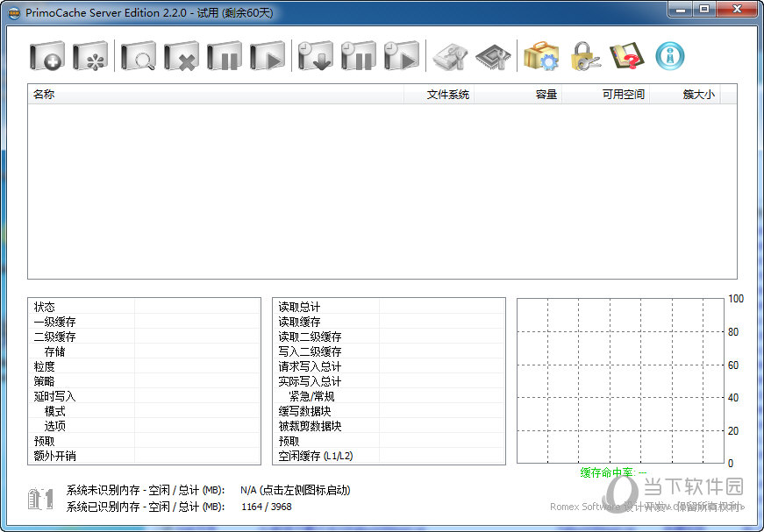Viewport: 764px width, 532px height.
Task: Select the 策略 row
Action: pos(144,381)
